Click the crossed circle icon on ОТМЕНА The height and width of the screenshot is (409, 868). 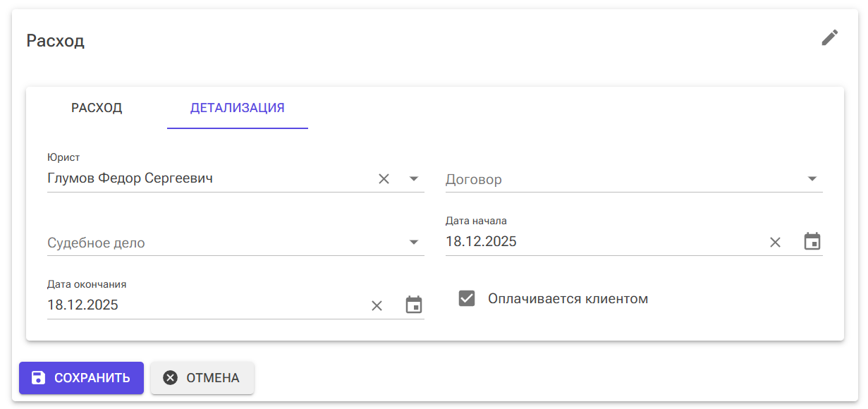(x=169, y=377)
